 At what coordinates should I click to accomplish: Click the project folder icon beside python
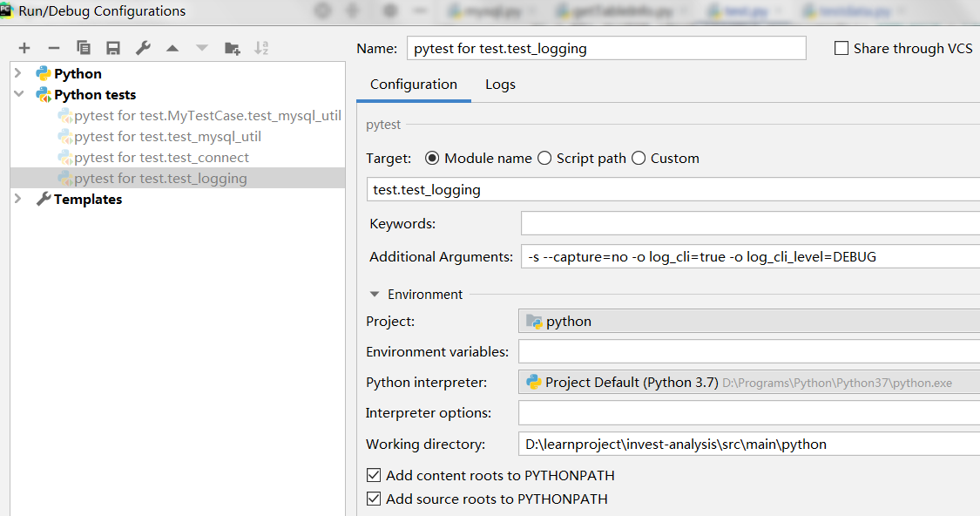(534, 322)
